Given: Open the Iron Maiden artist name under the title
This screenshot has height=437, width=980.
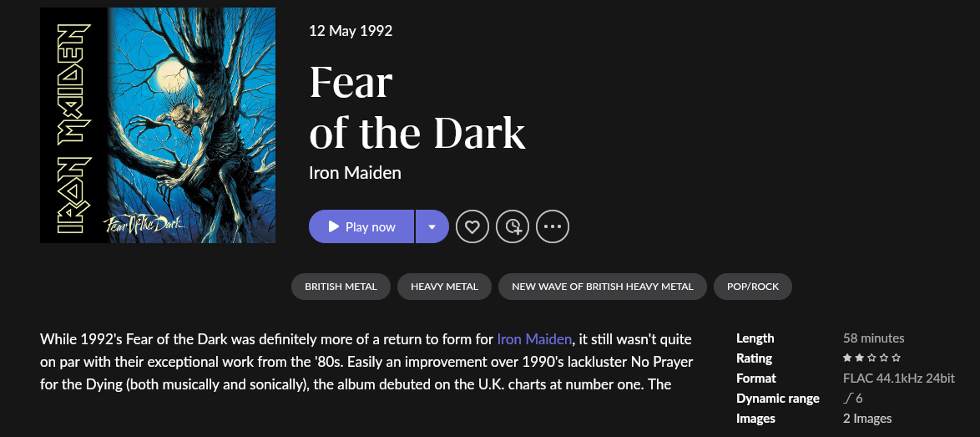Looking at the screenshot, I should point(355,173).
